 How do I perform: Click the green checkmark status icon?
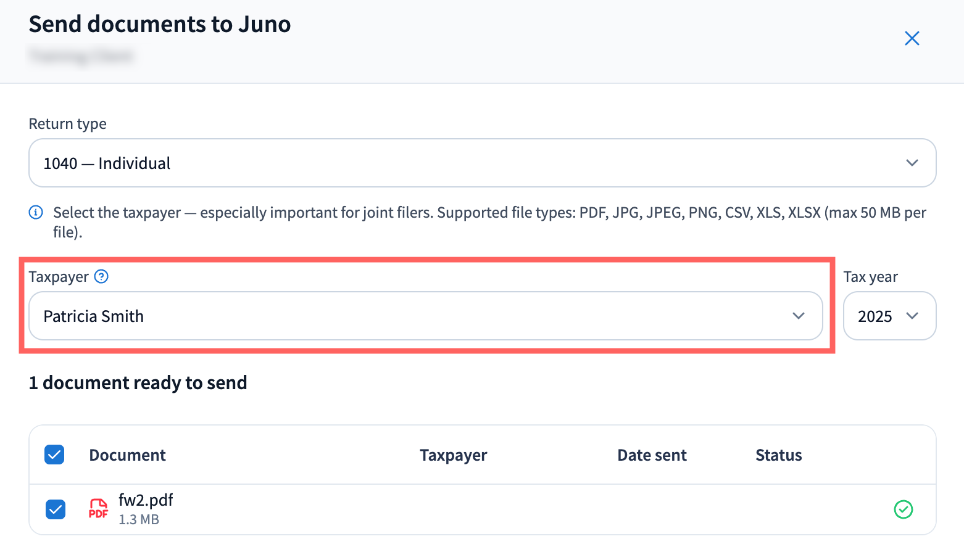coord(904,509)
